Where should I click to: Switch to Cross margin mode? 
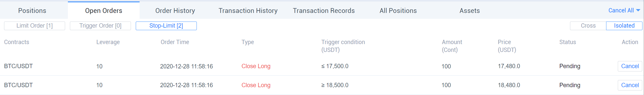click(x=588, y=26)
